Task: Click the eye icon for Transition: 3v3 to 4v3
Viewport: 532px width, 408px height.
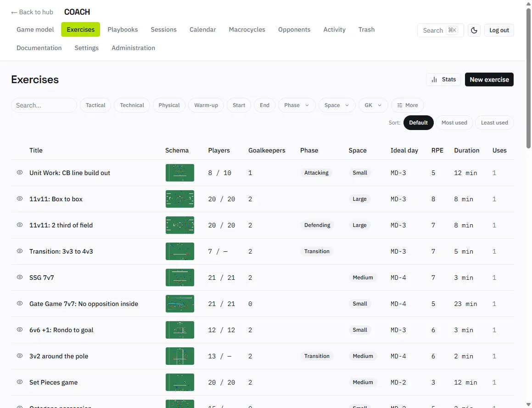Action: pos(20,251)
